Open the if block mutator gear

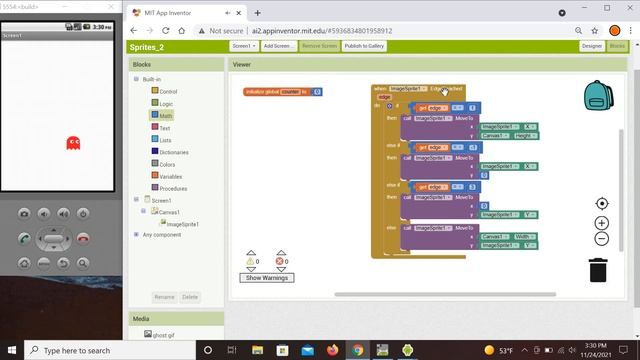pos(389,106)
